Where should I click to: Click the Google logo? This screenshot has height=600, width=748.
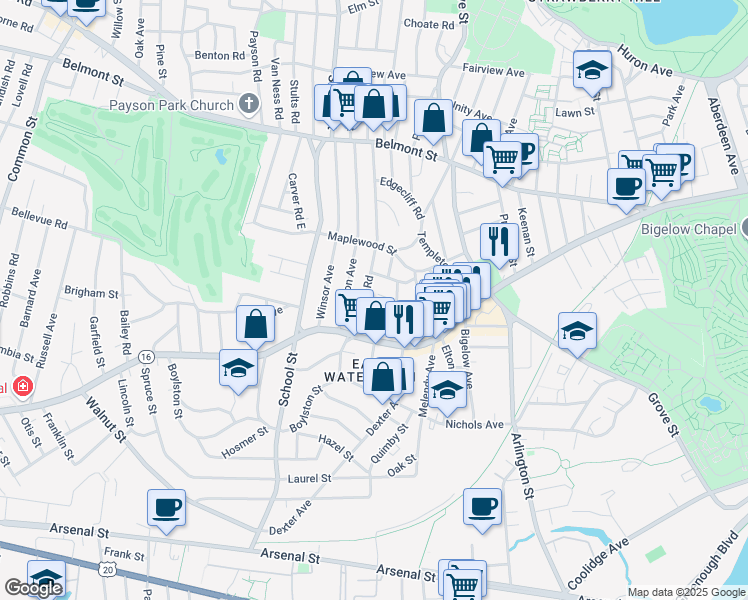click(x=33, y=587)
